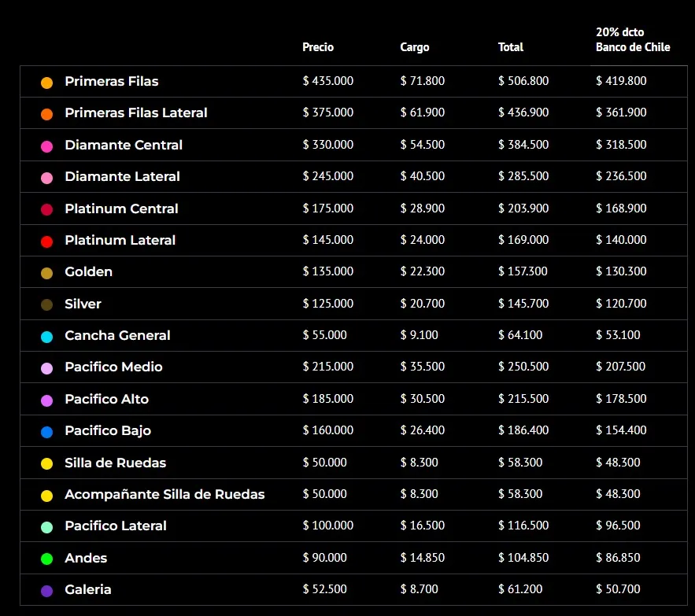Select the Golden section name
This screenshot has width=695, height=616.
88,271
